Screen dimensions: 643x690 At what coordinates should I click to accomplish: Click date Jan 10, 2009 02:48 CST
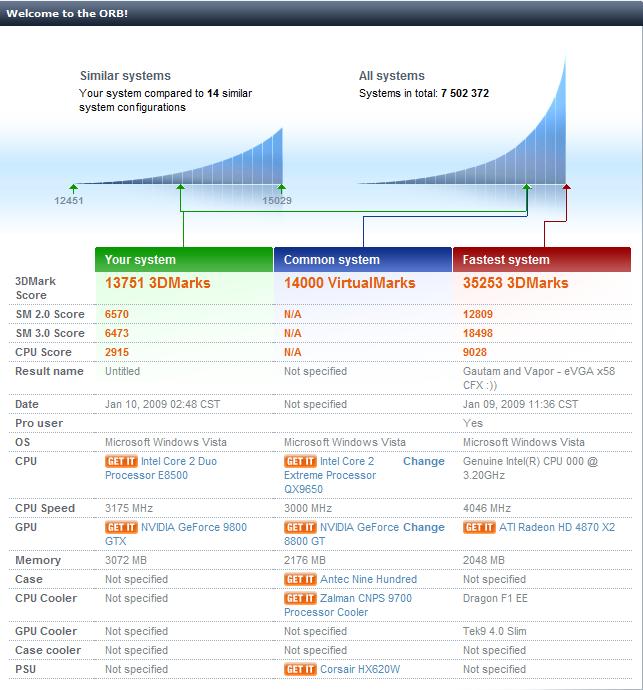162,404
